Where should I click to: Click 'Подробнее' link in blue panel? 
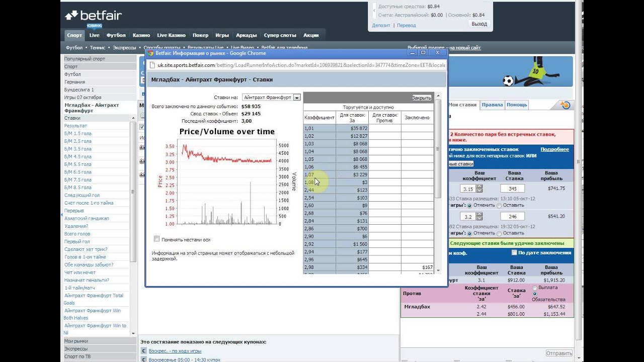[555, 149]
